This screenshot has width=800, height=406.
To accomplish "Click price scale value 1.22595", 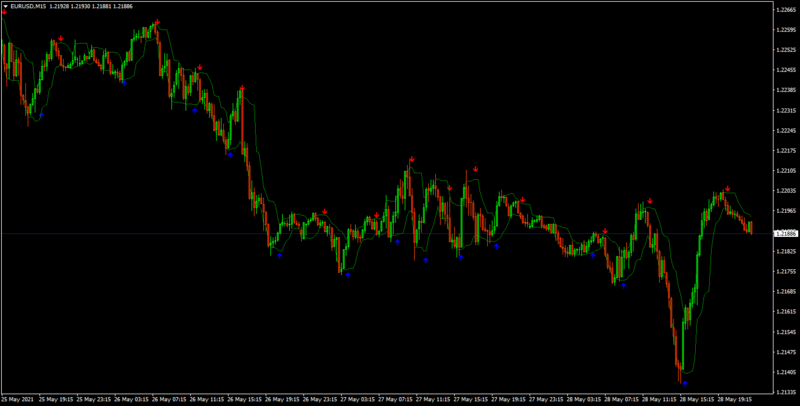I will click(x=785, y=30).
